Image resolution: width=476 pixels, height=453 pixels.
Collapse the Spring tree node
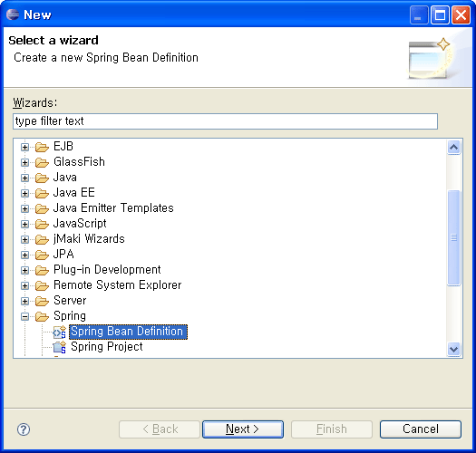(24, 317)
